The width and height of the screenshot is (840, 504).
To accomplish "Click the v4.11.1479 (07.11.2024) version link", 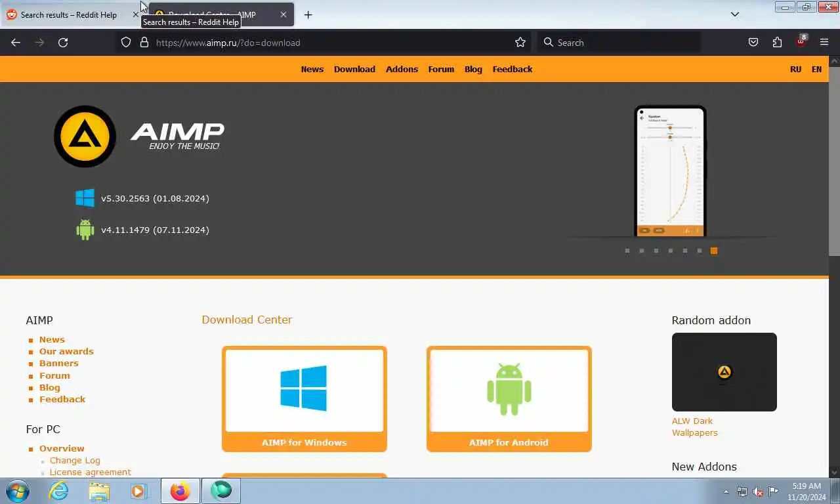I will (x=155, y=230).
